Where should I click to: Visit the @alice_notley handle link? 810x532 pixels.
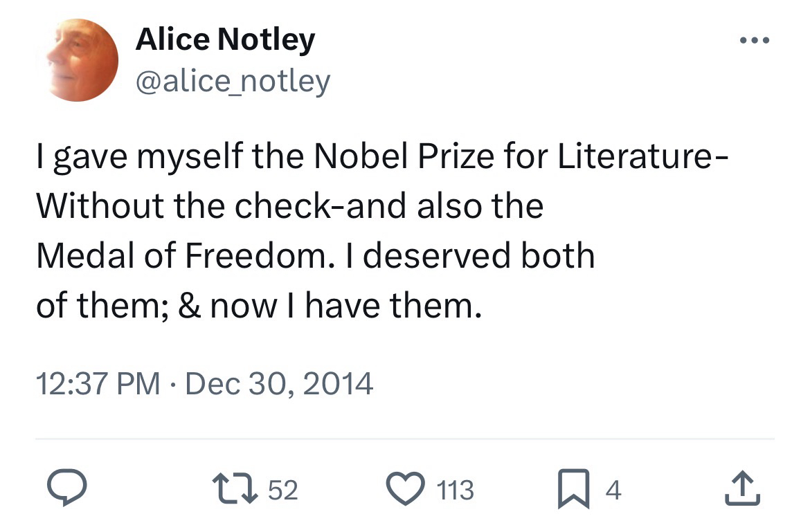coord(233,82)
